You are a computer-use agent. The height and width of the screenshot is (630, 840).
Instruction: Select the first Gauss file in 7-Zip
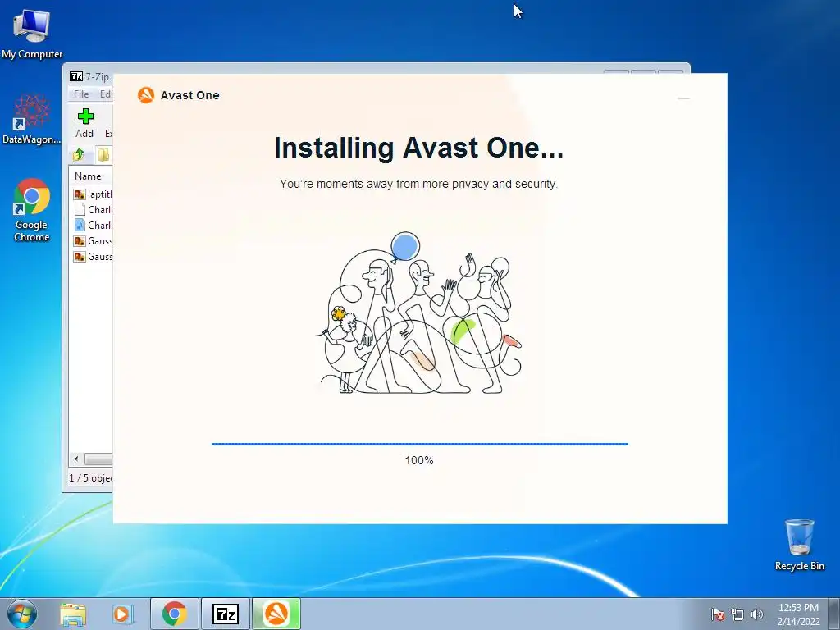click(92, 240)
